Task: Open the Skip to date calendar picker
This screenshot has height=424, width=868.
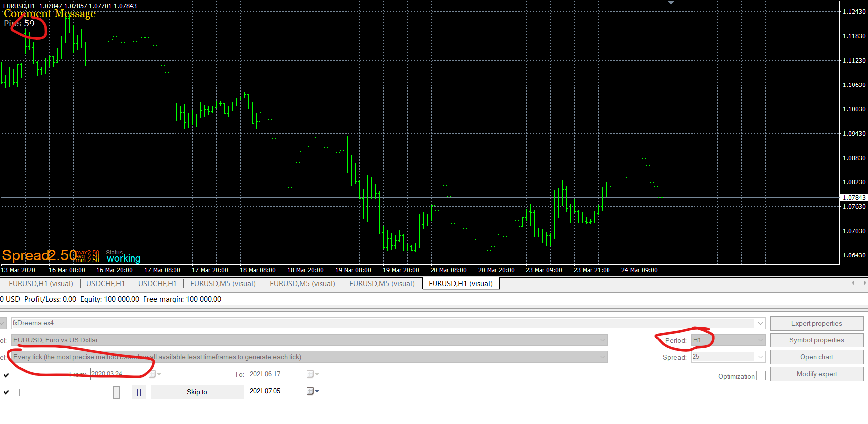Action: (313, 391)
